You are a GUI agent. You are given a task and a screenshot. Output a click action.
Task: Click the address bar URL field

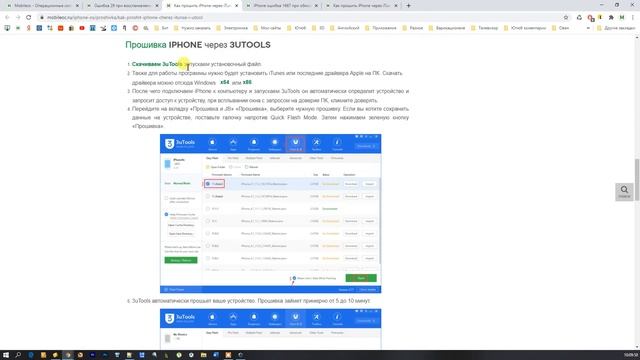(x=302, y=18)
